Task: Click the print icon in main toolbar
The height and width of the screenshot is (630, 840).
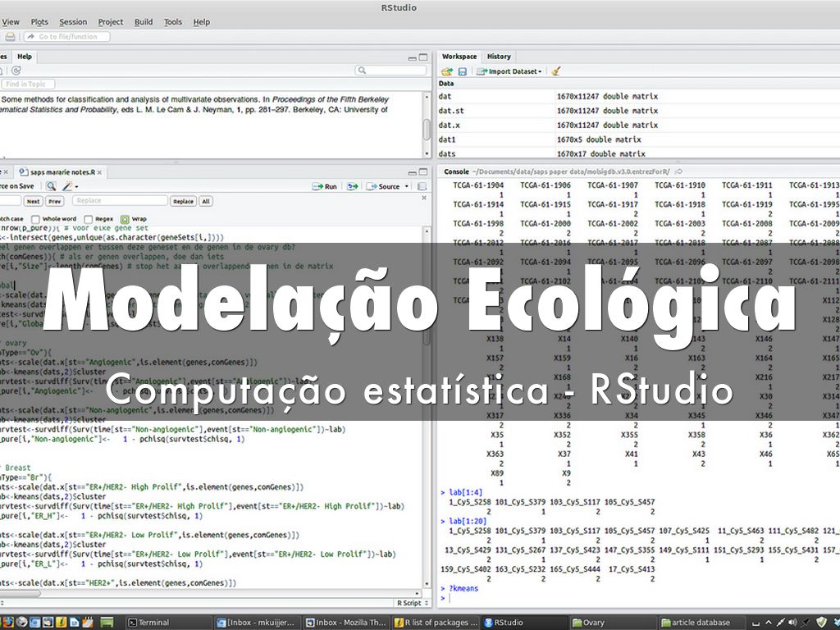Action: [9, 37]
